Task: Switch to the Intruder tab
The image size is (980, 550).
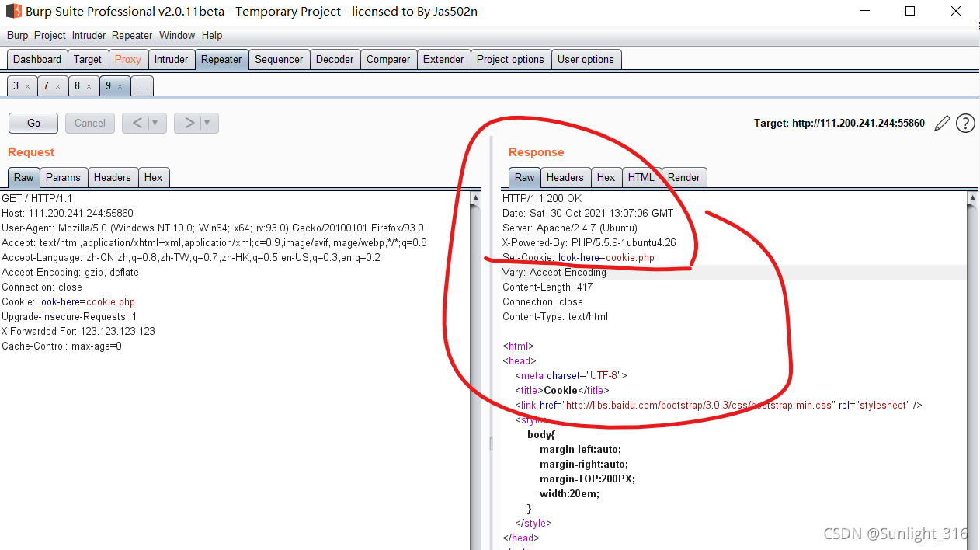Action: pos(171,59)
